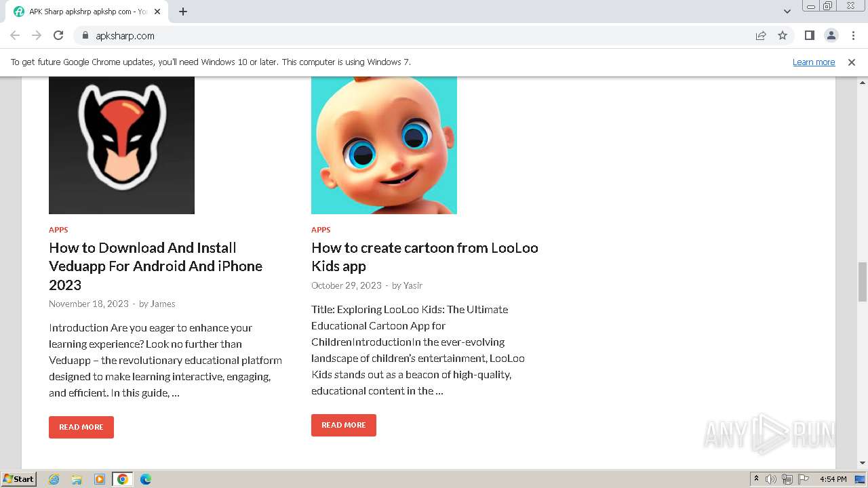Click the site security lock icon

point(85,35)
